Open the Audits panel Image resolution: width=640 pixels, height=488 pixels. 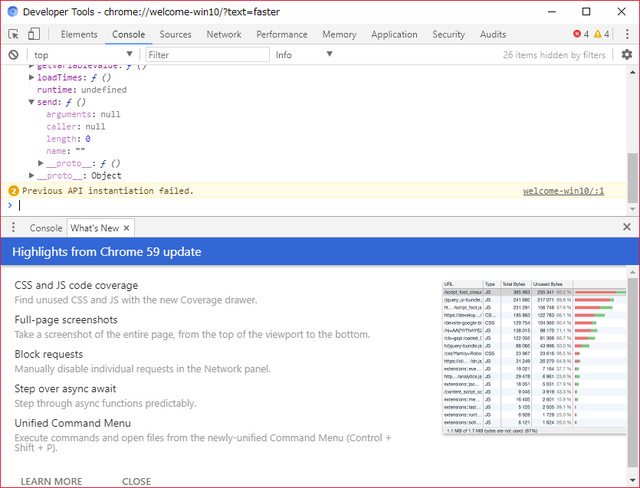[x=493, y=34]
